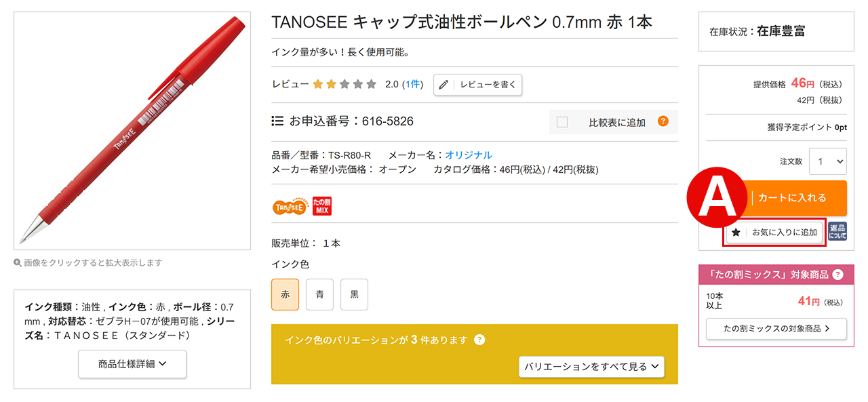Click the review star rating icons

click(344, 84)
